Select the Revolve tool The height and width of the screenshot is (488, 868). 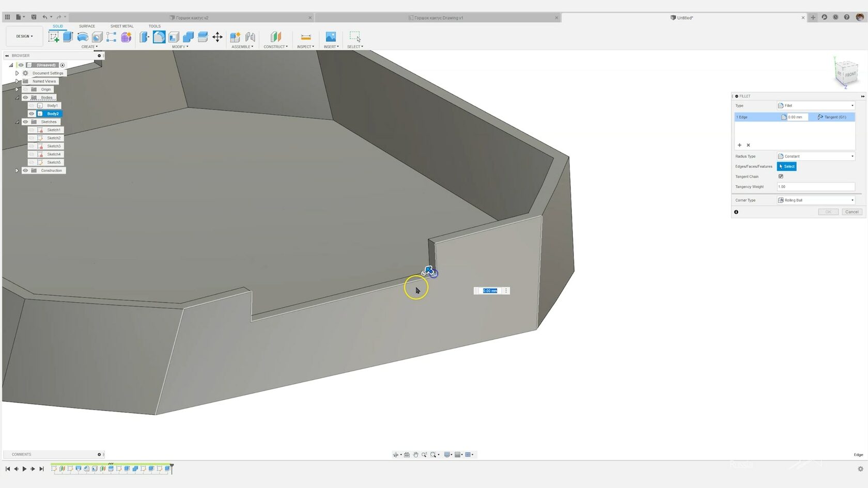coord(82,37)
